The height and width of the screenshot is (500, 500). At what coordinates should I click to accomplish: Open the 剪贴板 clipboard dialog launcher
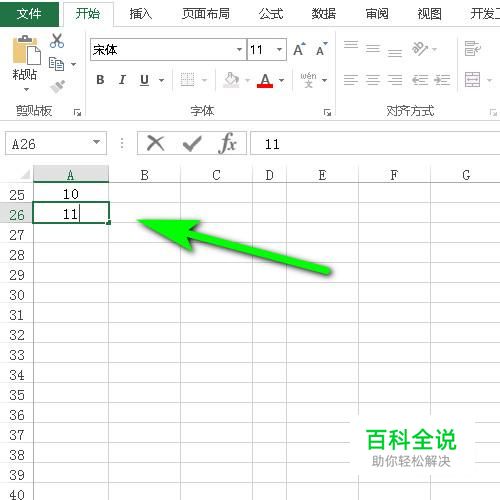click(77, 113)
